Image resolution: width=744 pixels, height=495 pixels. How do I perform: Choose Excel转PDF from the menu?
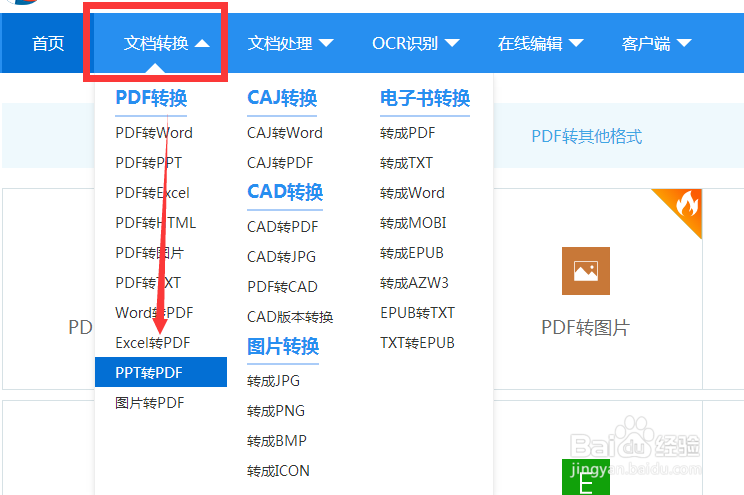[153, 343]
